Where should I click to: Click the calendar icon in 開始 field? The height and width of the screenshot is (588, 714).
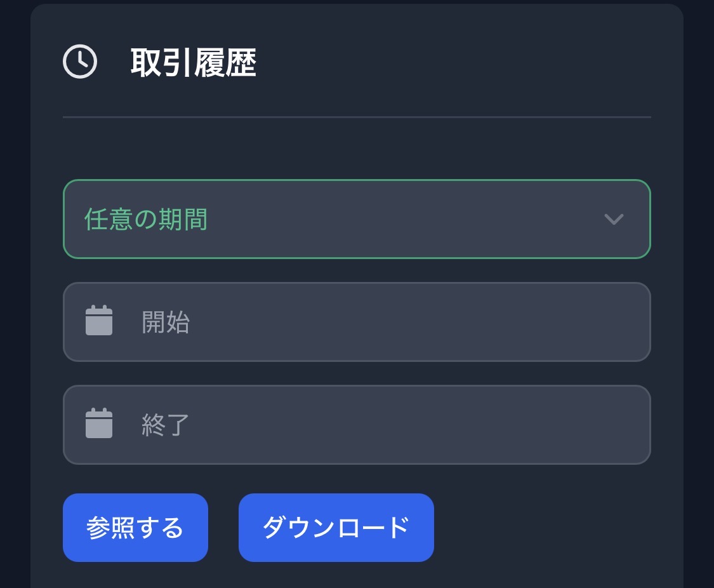click(99, 321)
